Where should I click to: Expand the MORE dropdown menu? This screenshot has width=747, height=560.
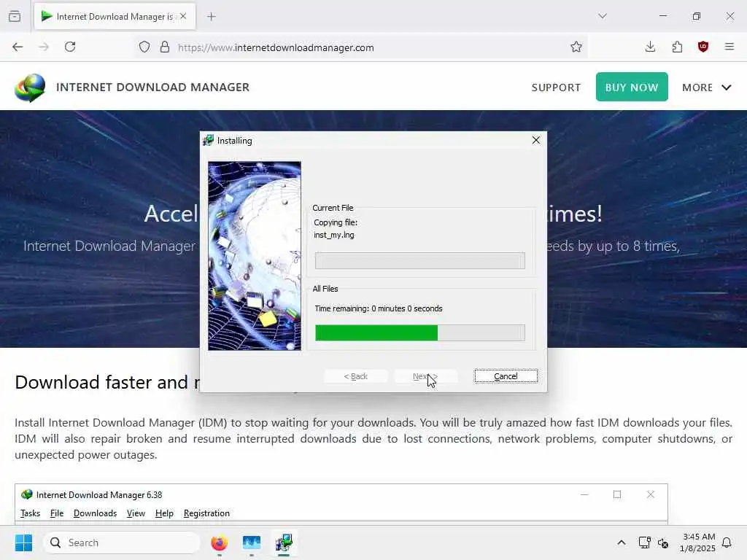point(706,87)
